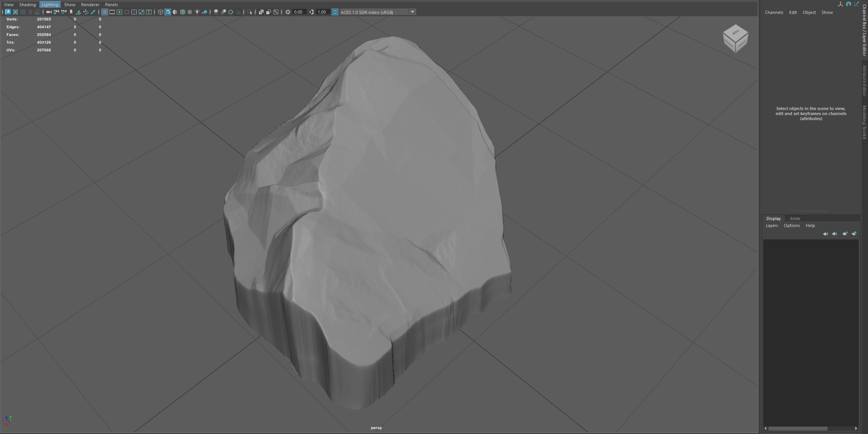Select the Grease Pencil icon
Image resolution: width=868 pixels, height=434 pixels.
[x=93, y=12]
